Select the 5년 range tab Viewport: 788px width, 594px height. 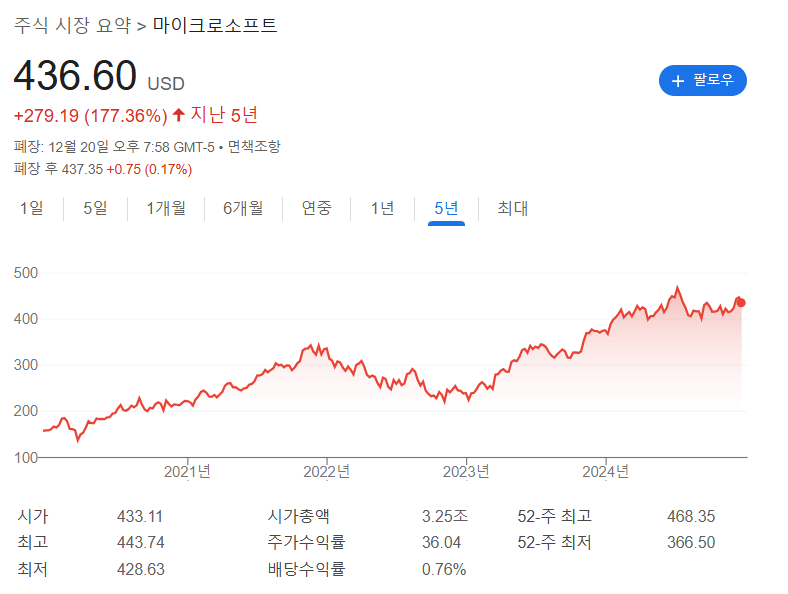point(446,208)
